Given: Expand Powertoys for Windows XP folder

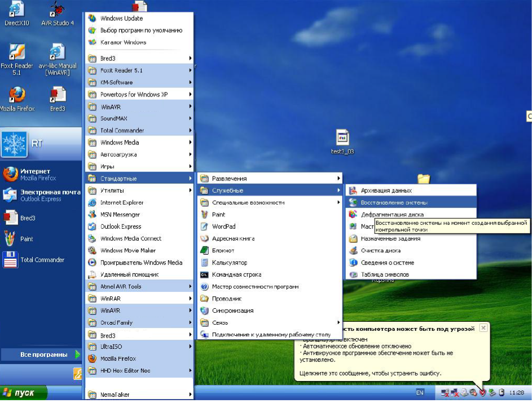Looking at the screenshot, I should coord(139,94).
